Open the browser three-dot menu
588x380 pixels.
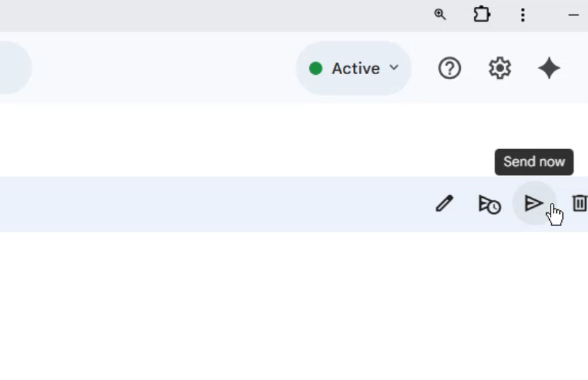(523, 14)
